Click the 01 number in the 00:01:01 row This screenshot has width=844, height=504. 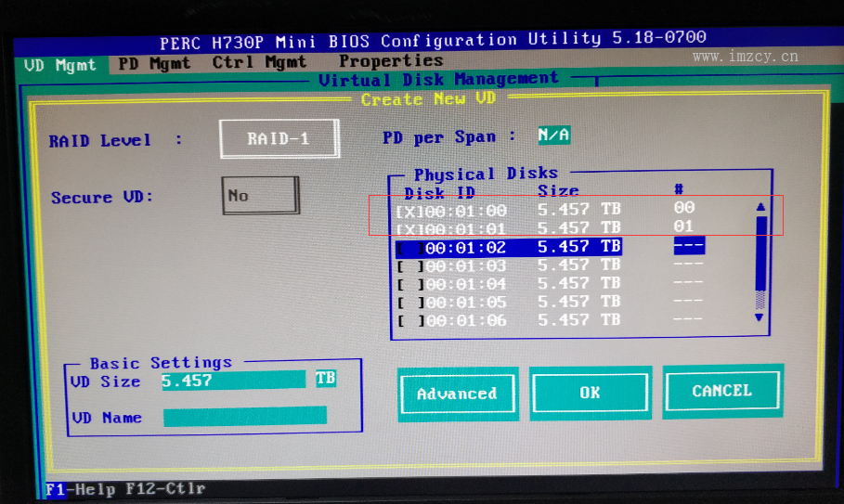click(683, 226)
